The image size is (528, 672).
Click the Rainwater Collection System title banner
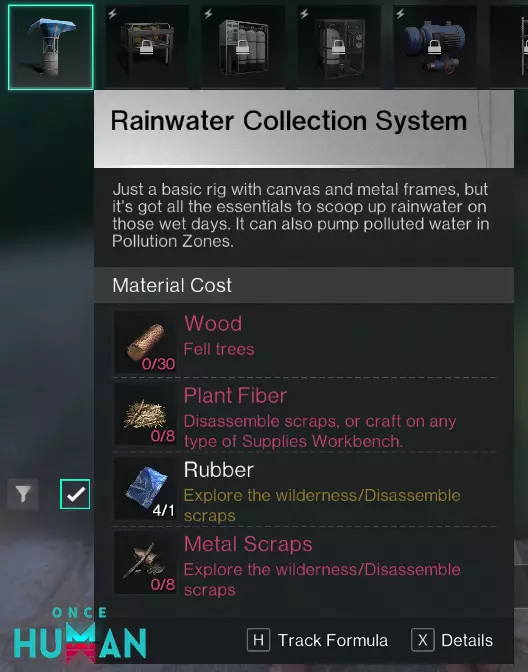click(x=304, y=129)
